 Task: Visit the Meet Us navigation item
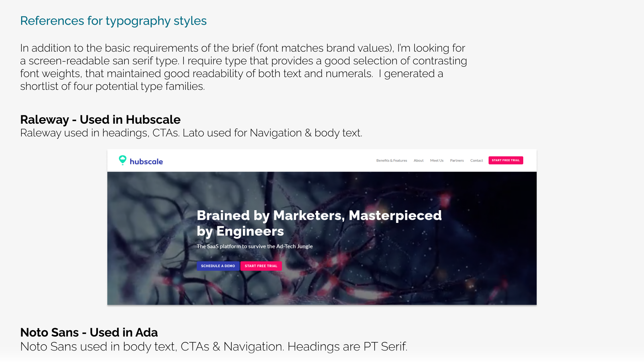point(437,161)
